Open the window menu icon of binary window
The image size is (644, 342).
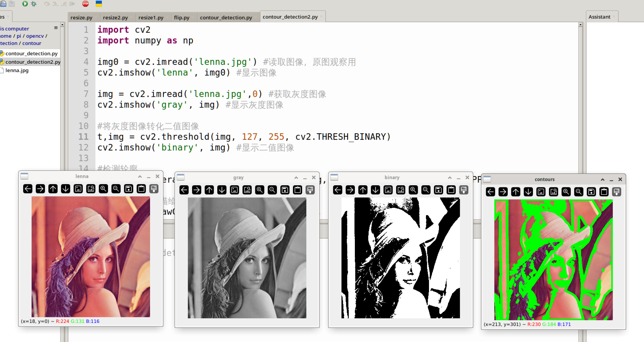pos(334,177)
